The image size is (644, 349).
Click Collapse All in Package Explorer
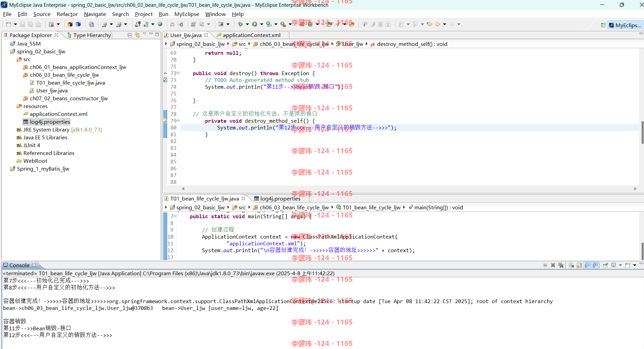(x=130, y=35)
